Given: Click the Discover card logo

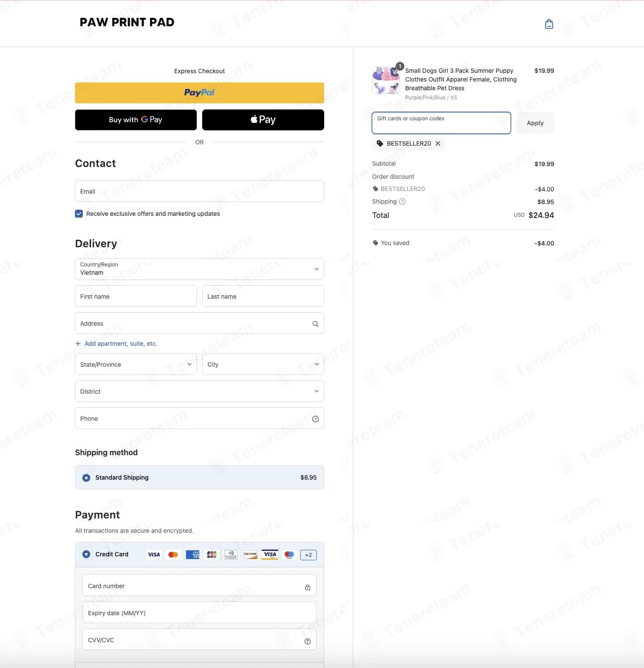Looking at the screenshot, I should pyautogui.click(x=251, y=555).
